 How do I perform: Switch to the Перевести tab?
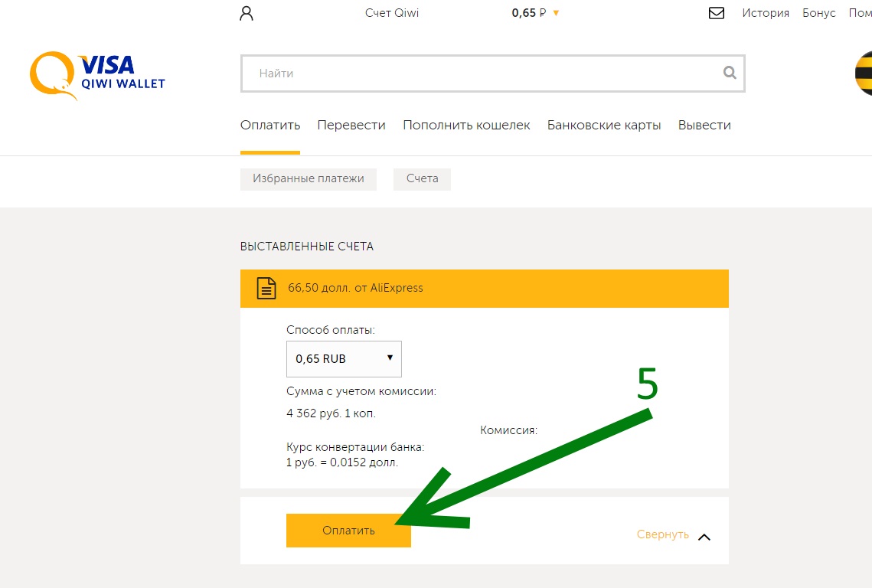(x=351, y=125)
